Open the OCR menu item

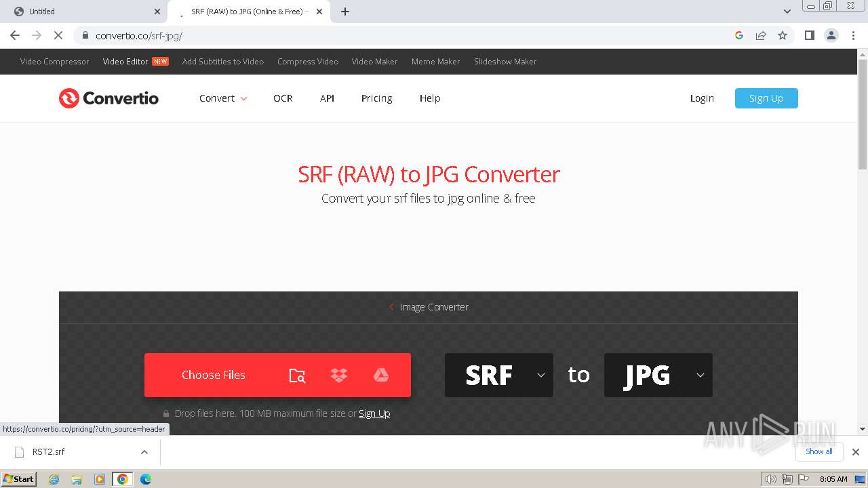tap(283, 98)
